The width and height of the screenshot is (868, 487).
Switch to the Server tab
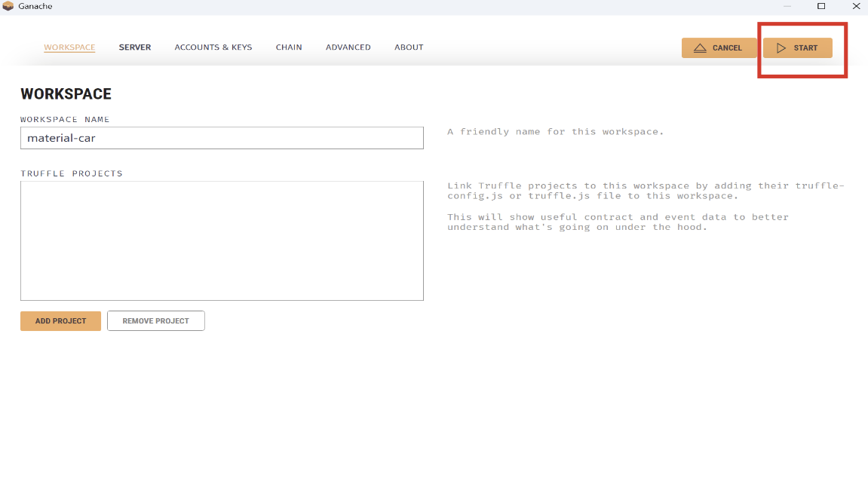(134, 47)
